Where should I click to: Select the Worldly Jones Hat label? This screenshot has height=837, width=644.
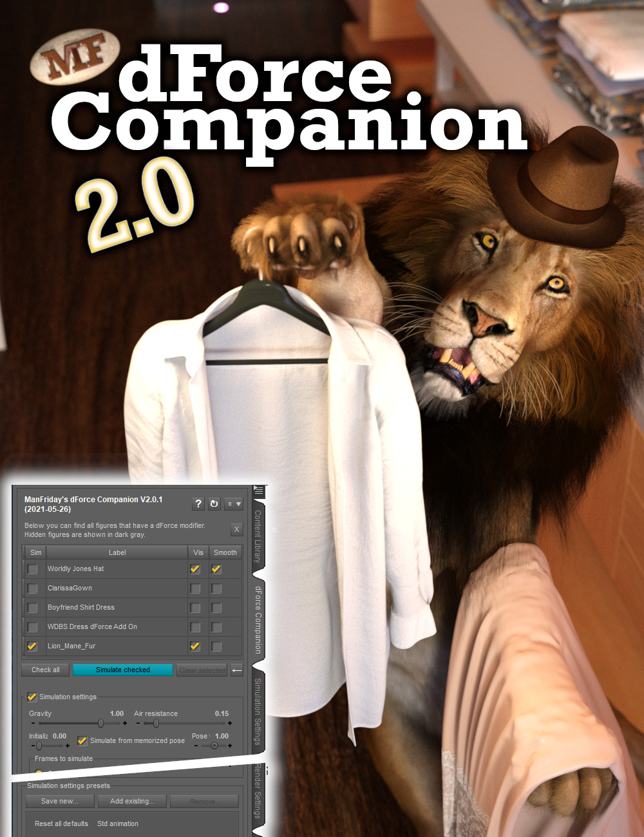pyautogui.click(x=75, y=569)
